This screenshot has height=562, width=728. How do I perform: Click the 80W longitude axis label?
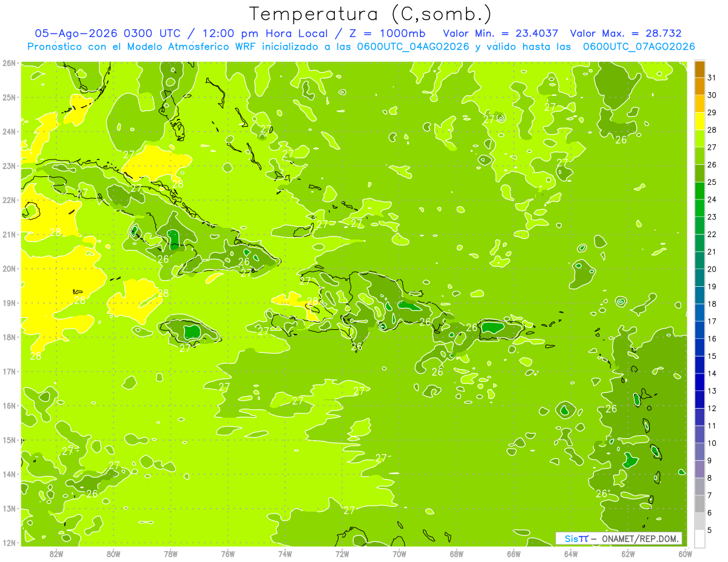113,554
